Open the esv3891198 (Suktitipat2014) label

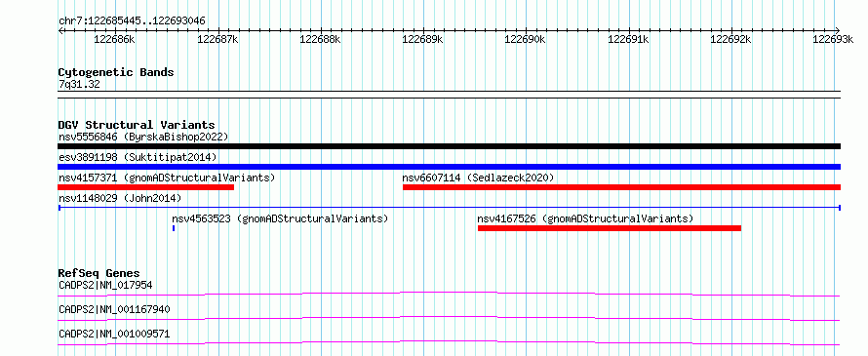(x=138, y=157)
